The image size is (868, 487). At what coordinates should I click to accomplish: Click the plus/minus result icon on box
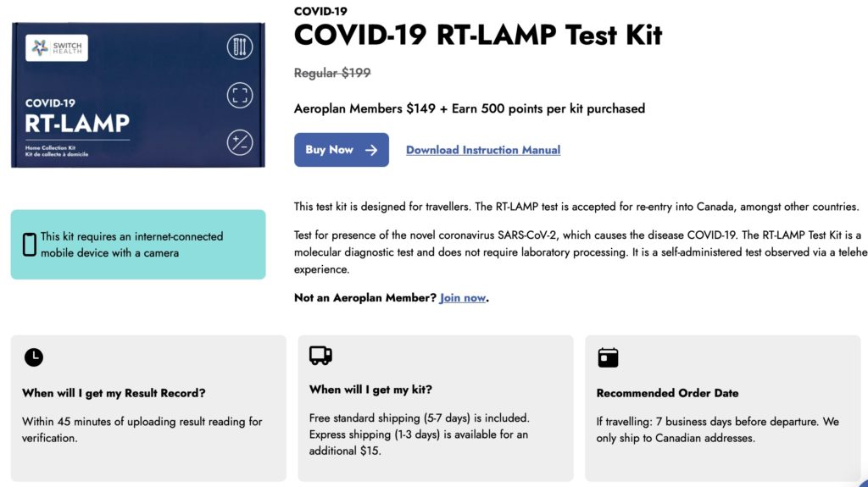240,142
